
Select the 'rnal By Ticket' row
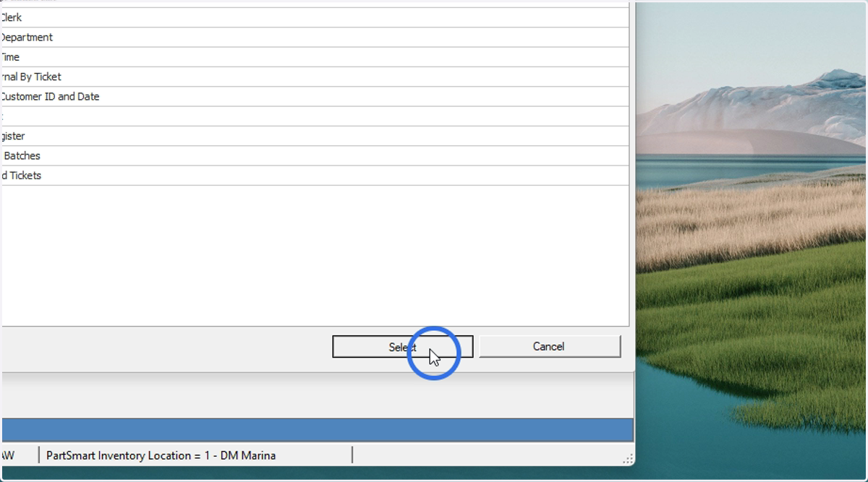(315, 77)
